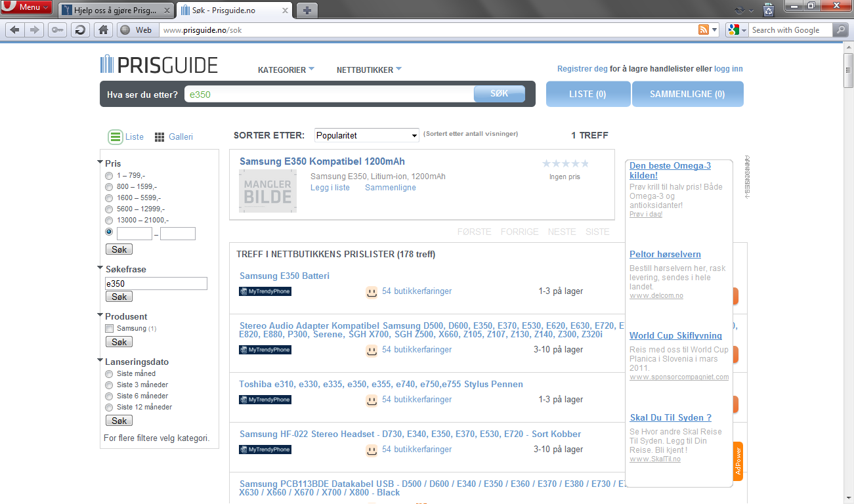Select price range 1600 – 5599,-
Viewport: 854px width, 504px height.
point(109,198)
